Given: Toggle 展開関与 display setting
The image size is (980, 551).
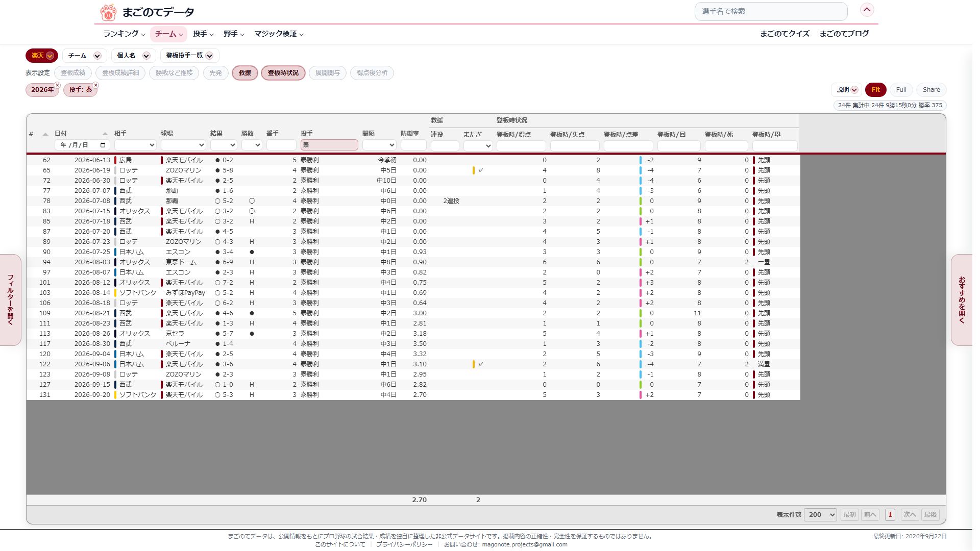Looking at the screenshot, I should (328, 73).
